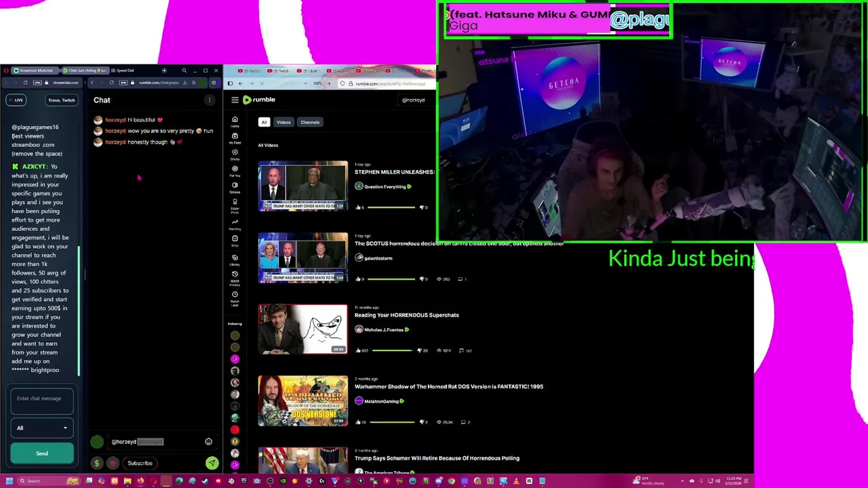Toggle the VPN badge beside rumble.com chat

123,83
